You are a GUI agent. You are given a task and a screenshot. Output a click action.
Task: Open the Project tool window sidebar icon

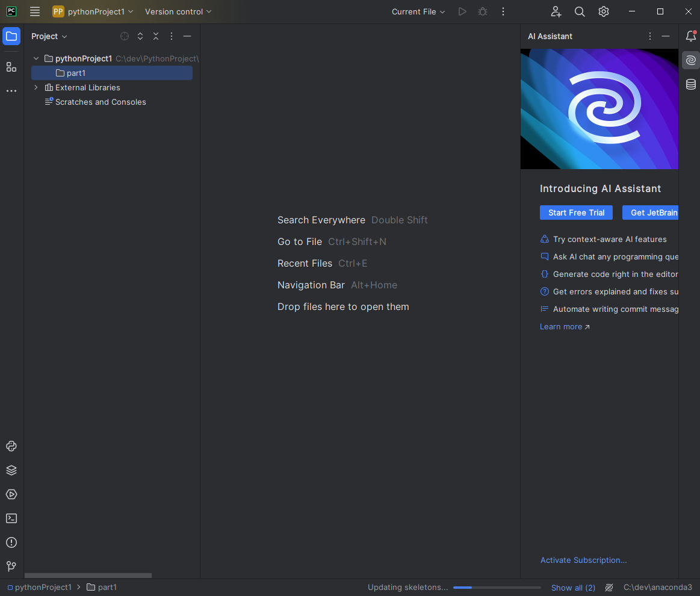[11, 36]
